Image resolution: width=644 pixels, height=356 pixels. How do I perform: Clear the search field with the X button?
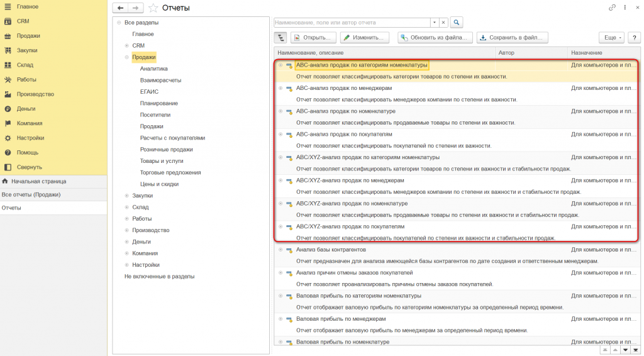click(443, 23)
